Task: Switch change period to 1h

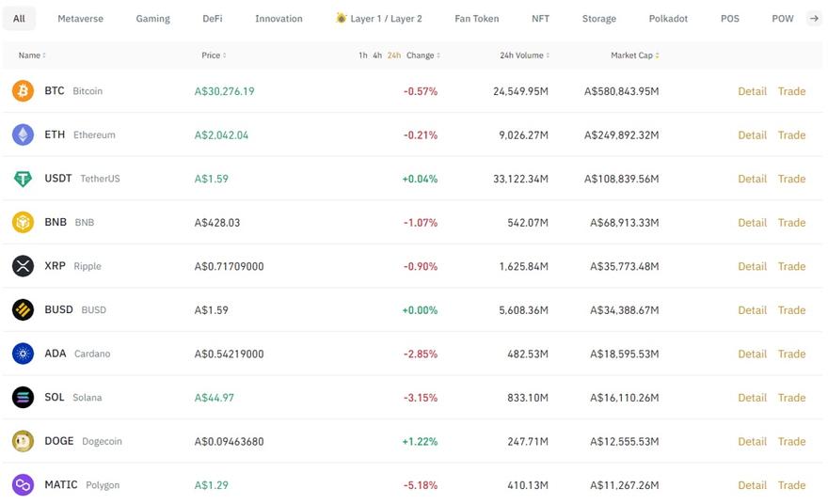Action: click(x=363, y=55)
